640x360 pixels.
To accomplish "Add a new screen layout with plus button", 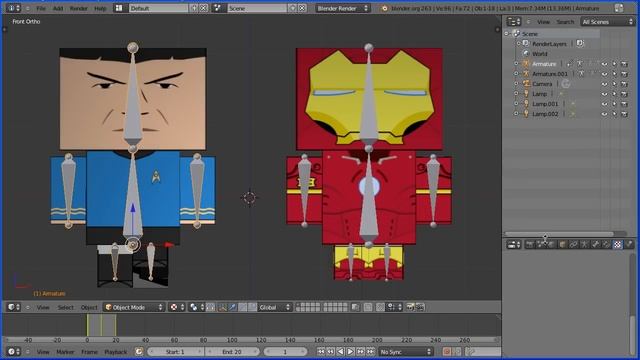I will pos(194,8).
